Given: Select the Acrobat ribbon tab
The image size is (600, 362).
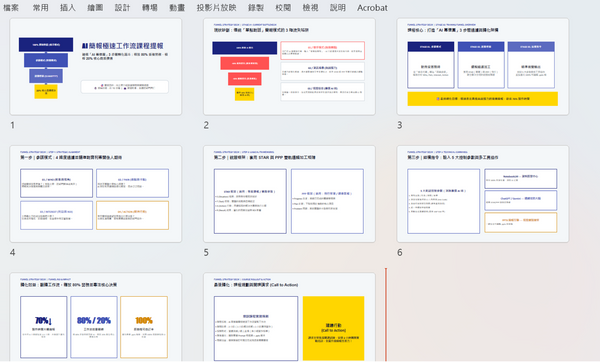Looking at the screenshot, I should pos(372,8).
